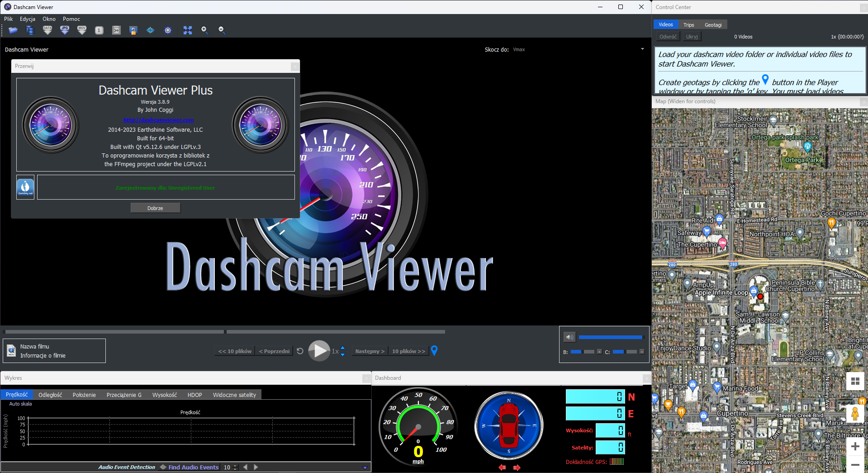Open the Edycja menu

[x=28, y=19]
